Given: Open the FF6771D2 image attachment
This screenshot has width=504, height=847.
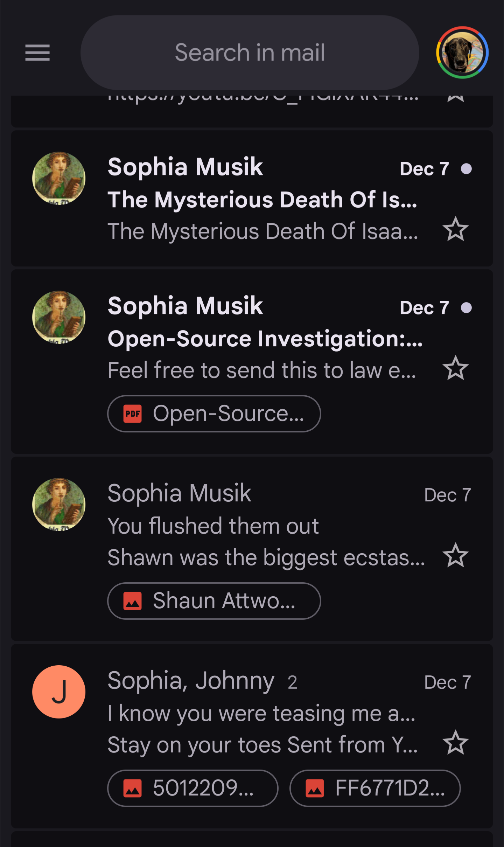Looking at the screenshot, I should coord(375,788).
